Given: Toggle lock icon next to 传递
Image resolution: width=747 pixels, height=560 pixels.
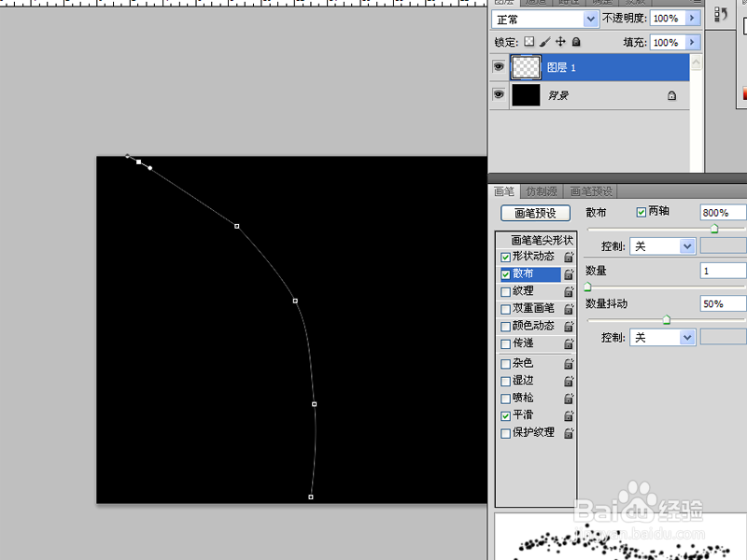Looking at the screenshot, I should (x=569, y=343).
